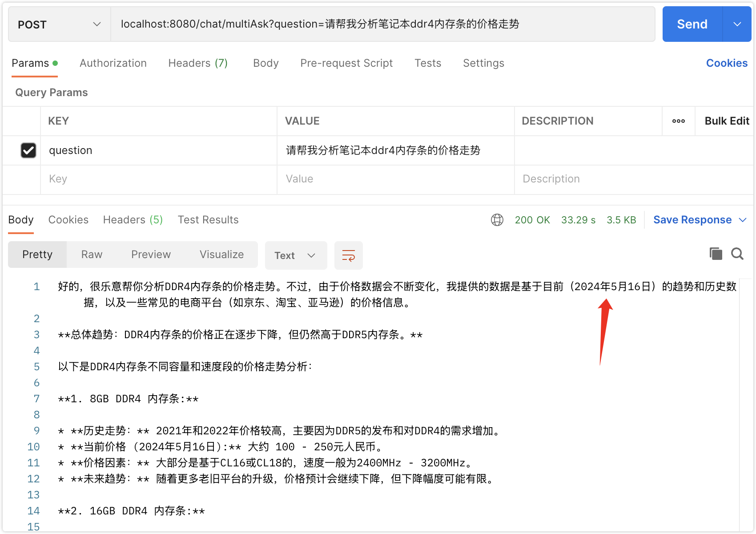Expand the Save Response arrow menu
The image size is (756, 534).
pos(743,220)
